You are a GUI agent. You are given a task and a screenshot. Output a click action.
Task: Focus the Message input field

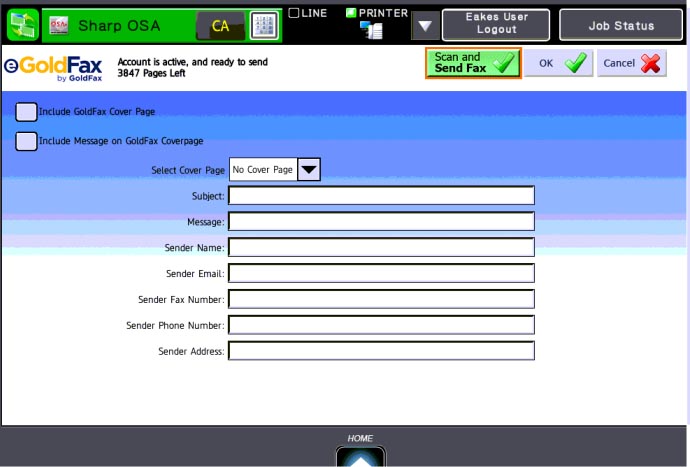(382, 221)
